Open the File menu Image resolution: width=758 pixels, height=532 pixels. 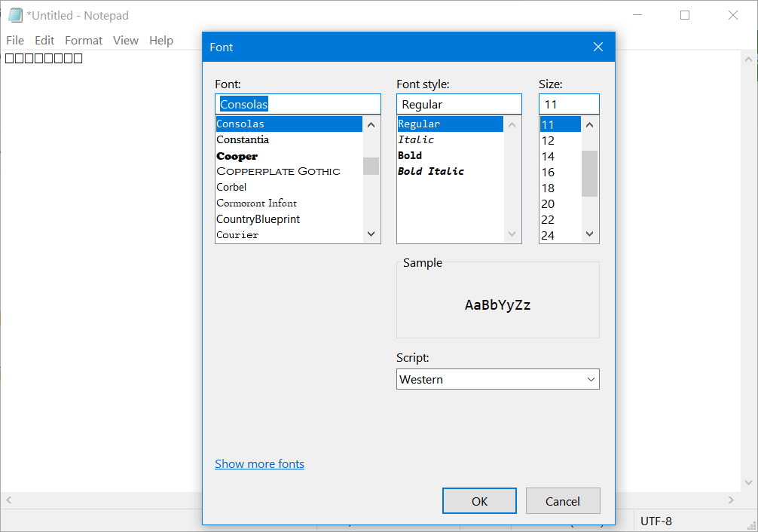tap(15, 41)
